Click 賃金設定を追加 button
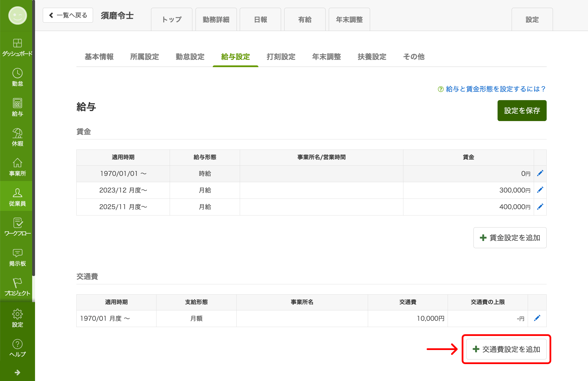588x381 pixels. coord(510,238)
